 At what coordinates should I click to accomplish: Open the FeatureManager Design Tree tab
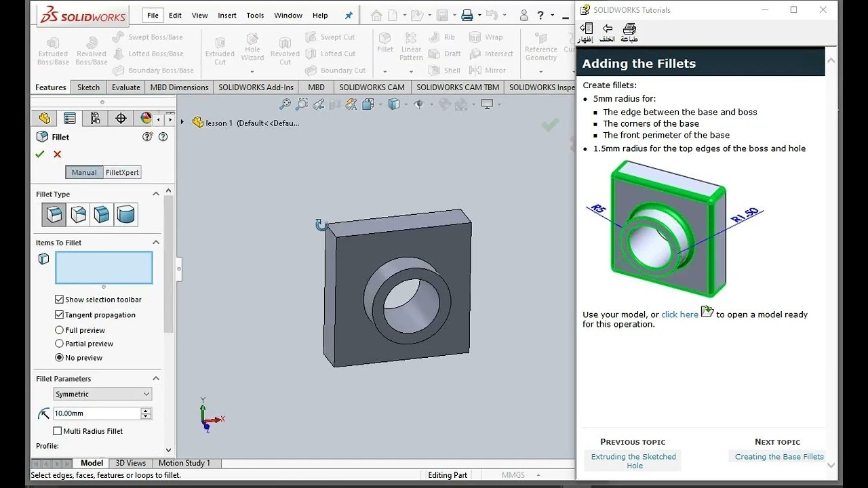pyautogui.click(x=44, y=119)
